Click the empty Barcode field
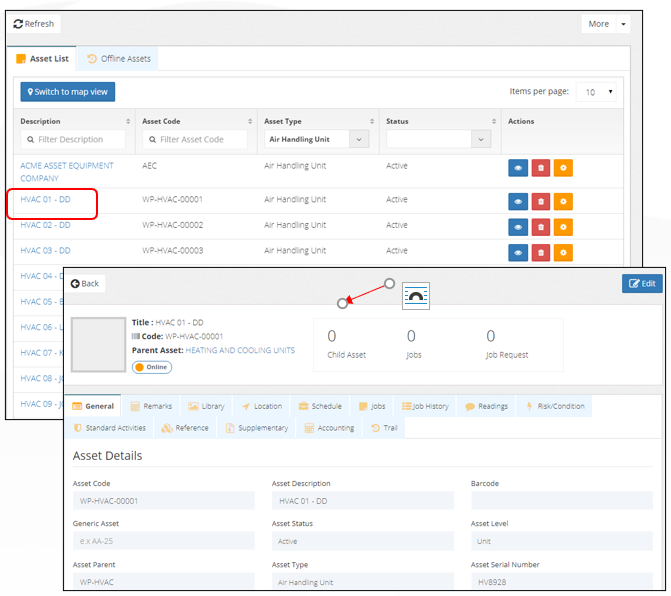The image size is (671, 596). [x=562, y=501]
